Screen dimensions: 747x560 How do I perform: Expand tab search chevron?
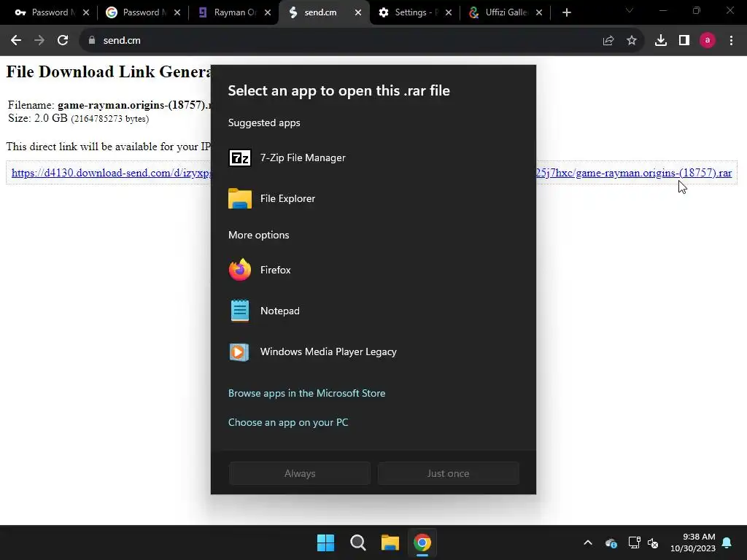[x=630, y=10]
